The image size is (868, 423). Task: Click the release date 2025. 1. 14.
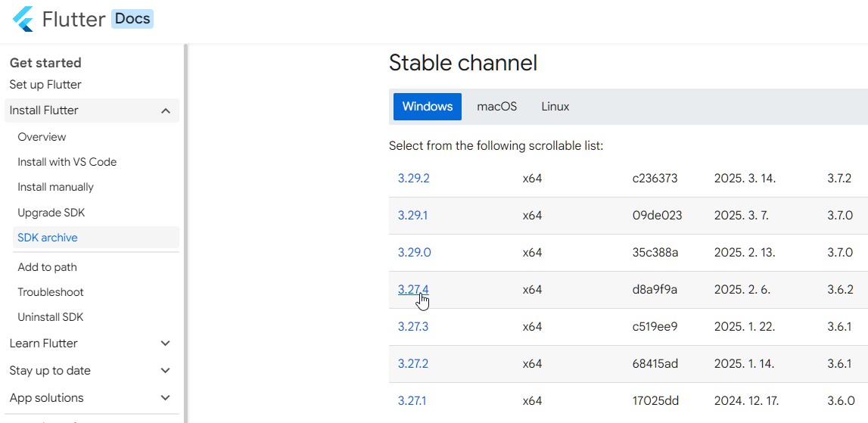tap(744, 364)
